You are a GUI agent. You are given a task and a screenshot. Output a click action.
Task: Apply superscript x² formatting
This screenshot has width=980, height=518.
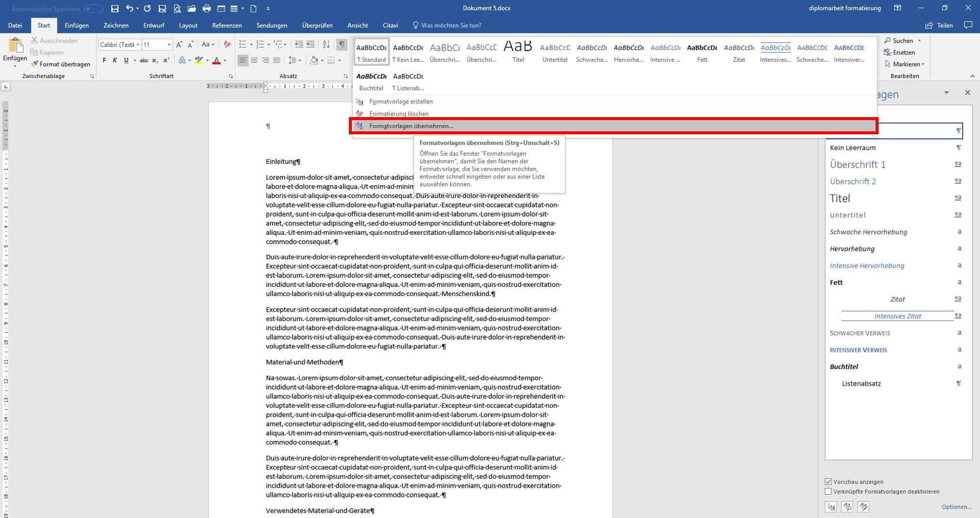(x=166, y=60)
